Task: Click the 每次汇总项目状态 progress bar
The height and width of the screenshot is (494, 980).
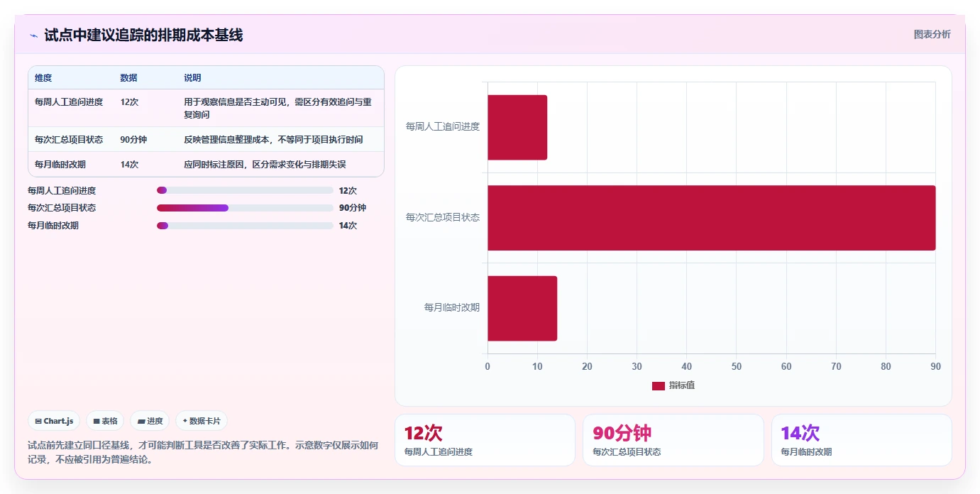Action: click(245, 208)
